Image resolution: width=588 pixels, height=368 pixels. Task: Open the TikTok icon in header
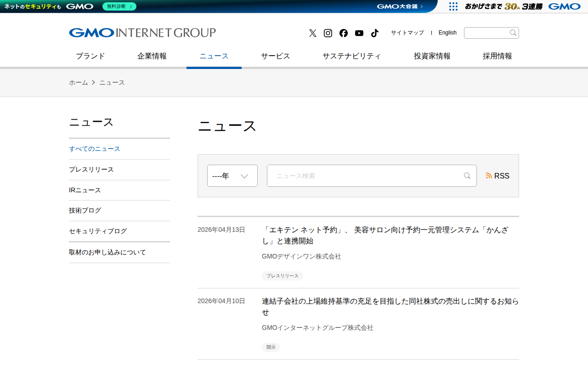[375, 33]
